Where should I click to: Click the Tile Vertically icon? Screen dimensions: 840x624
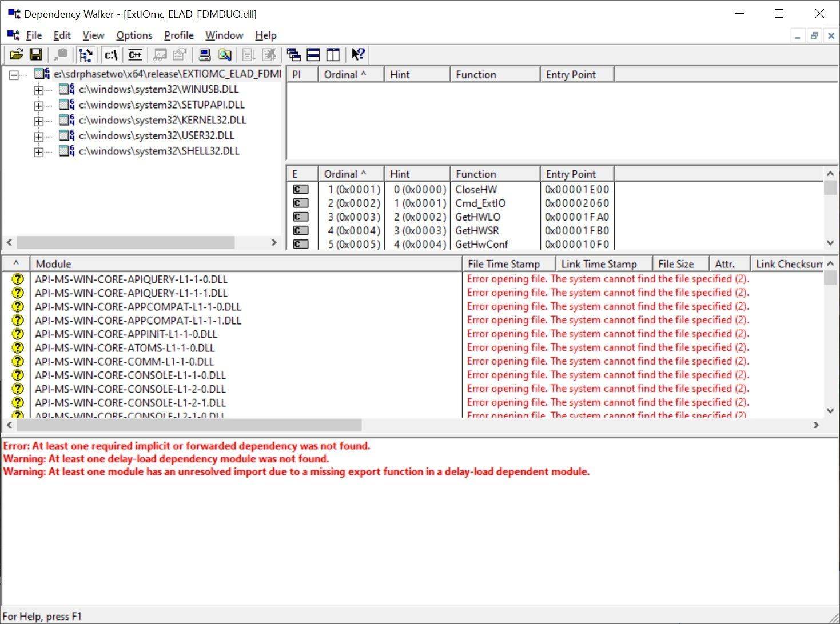(x=333, y=55)
